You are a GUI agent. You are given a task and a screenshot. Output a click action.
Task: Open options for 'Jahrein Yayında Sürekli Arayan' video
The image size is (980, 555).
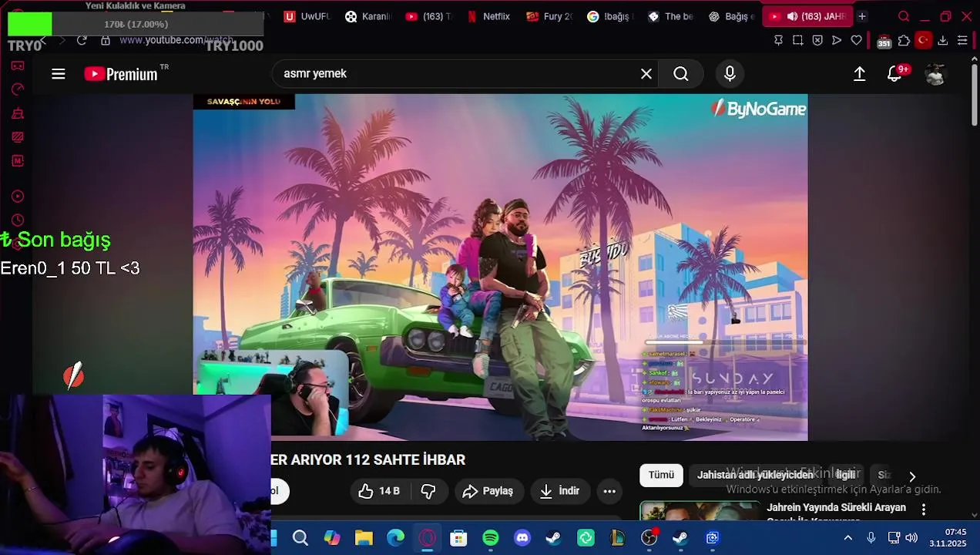(x=923, y=510)
